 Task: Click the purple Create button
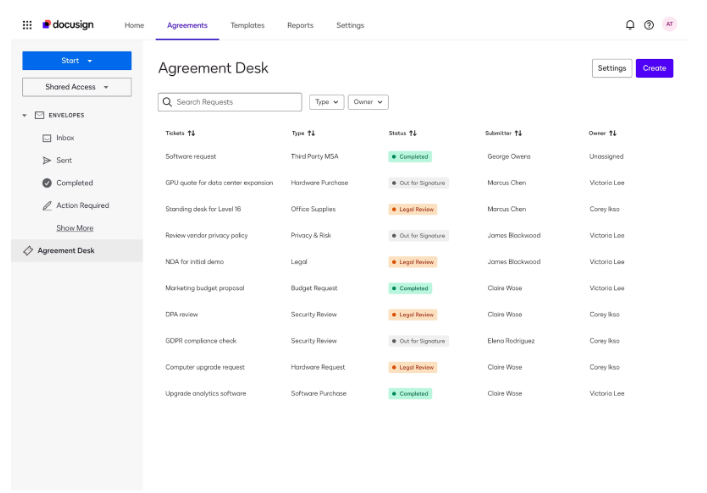(x=654, y=68)
